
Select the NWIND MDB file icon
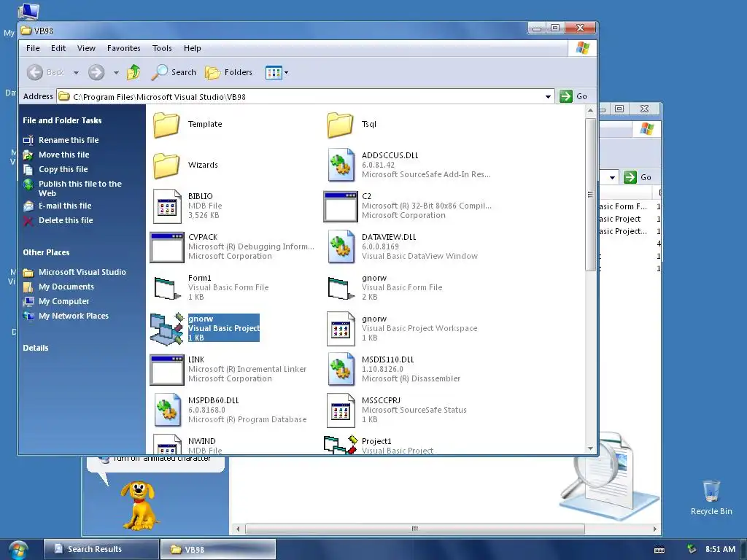(167, 444)
